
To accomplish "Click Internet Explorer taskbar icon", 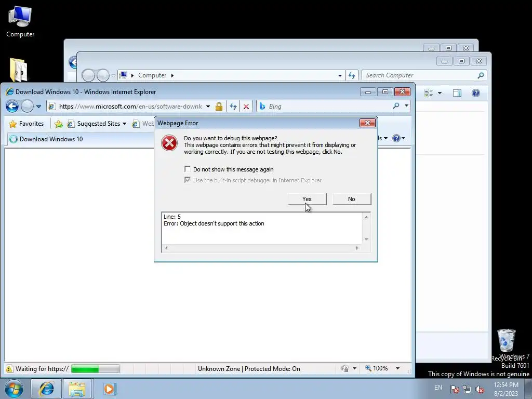I will [46, 389].
